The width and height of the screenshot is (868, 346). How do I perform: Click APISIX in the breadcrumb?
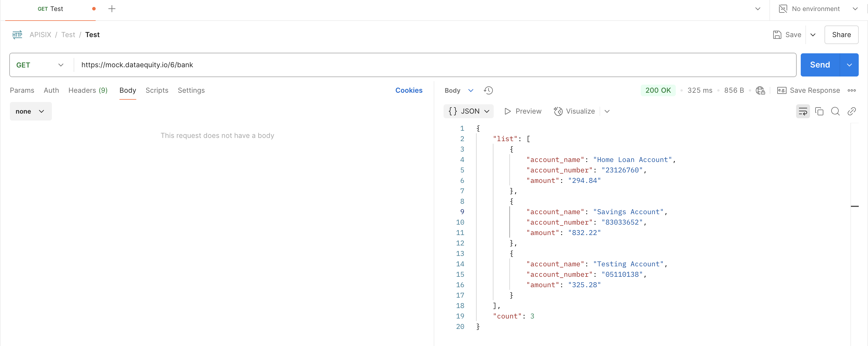[x=40, y=35]
